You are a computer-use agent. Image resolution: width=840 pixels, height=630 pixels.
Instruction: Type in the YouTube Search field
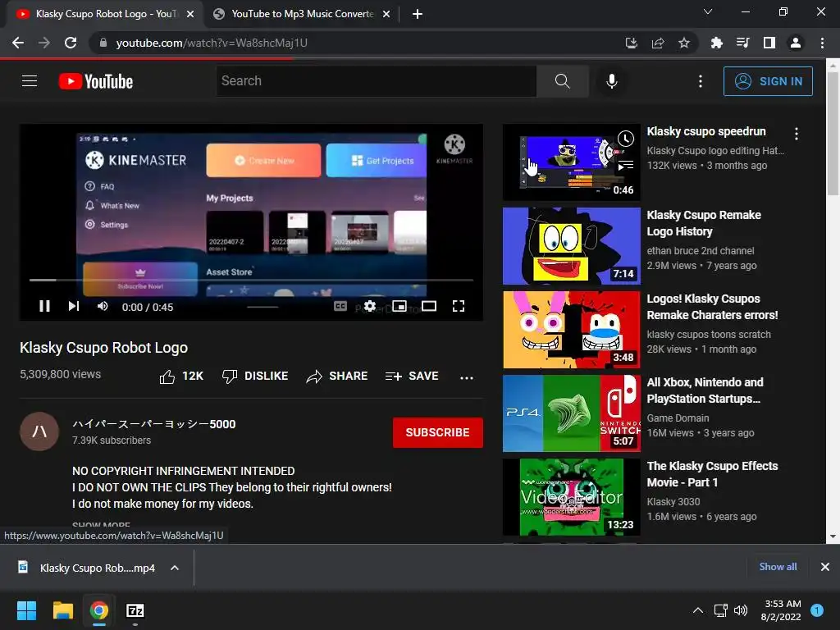tap(376, 81)
